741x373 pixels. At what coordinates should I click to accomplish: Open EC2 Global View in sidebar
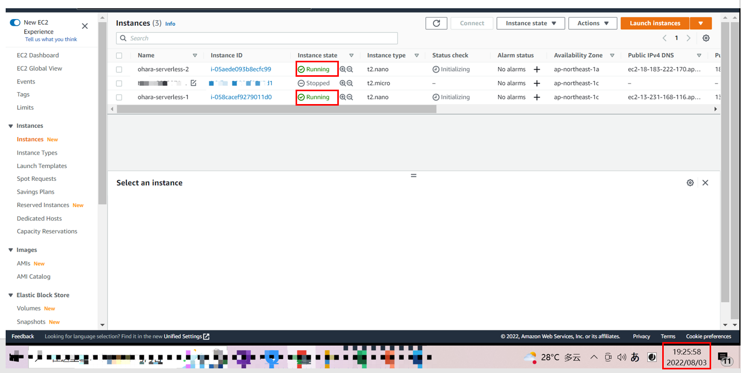point(39,69)
